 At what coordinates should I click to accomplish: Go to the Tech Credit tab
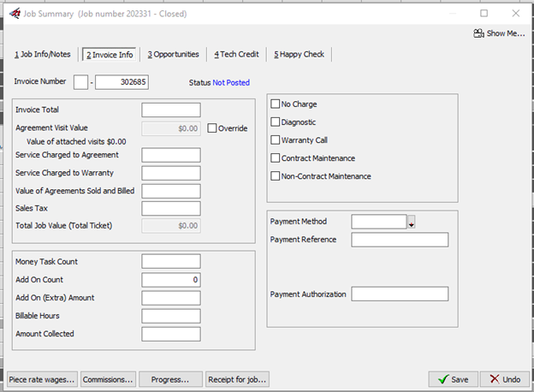pos(236,55)
